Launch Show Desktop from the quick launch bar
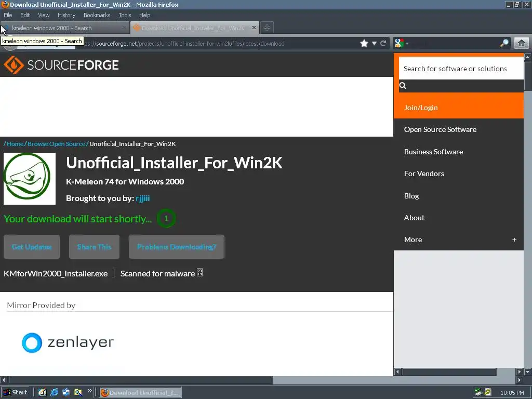Screen dimensions: 532x399 pos(42,393)
